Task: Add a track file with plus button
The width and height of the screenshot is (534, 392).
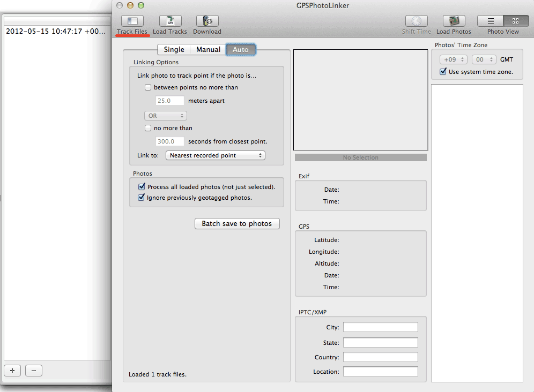Action: click(x=12, y=371)
